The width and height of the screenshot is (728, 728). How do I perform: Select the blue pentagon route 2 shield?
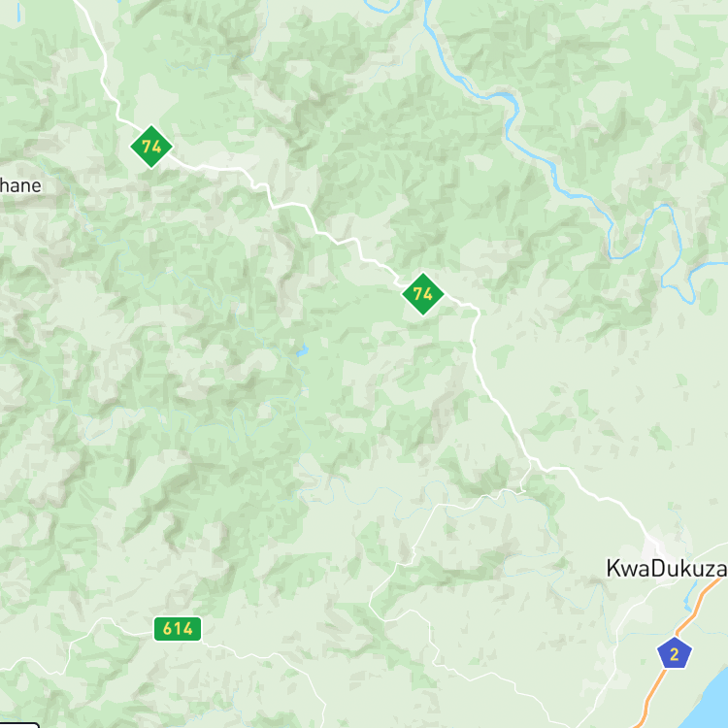click(x=675, y=653)
